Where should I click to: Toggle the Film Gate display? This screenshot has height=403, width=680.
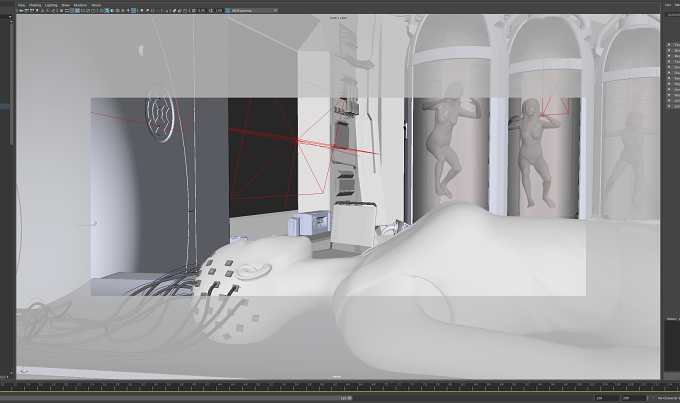(x=67, y=10)
